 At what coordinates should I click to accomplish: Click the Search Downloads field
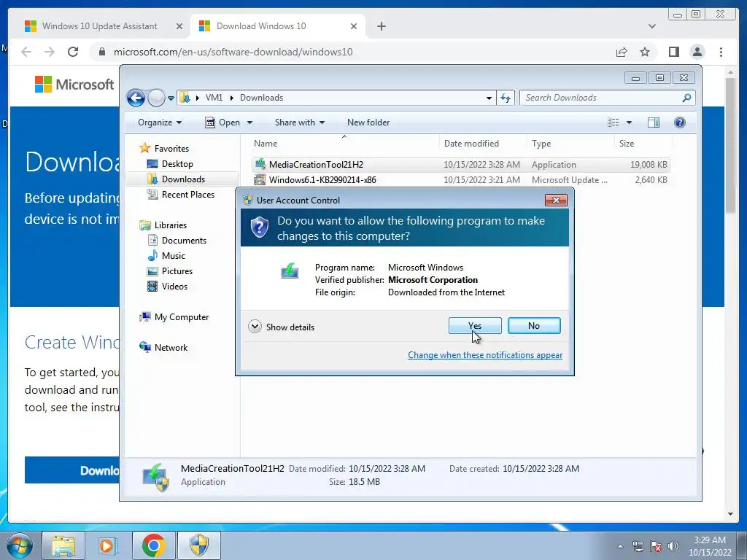click(608, 98)
